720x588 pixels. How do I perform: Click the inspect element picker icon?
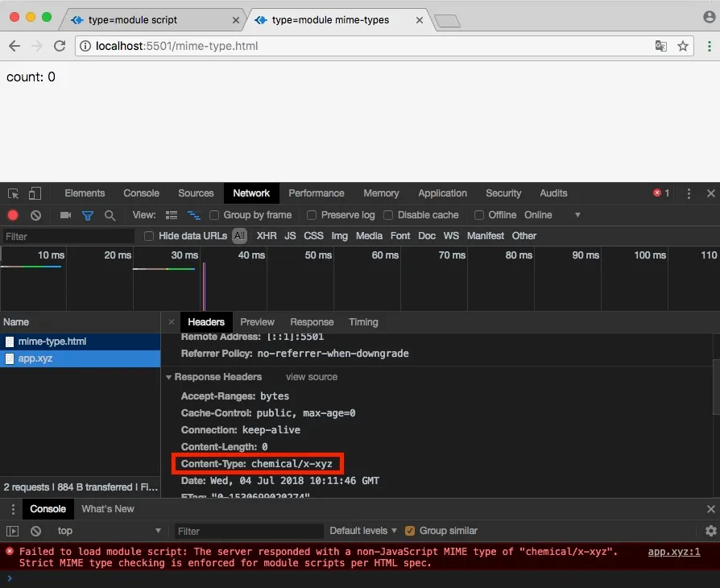tap(13, 193)
